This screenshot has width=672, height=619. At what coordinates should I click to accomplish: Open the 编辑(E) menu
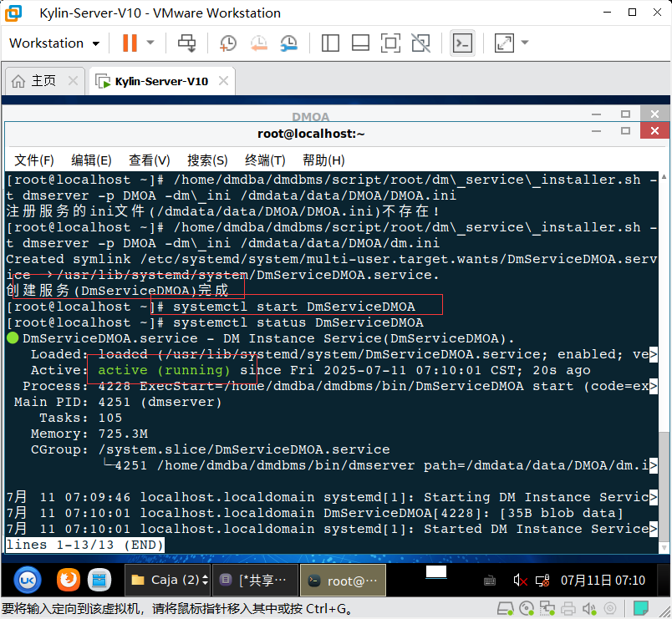tap(91, 160)
